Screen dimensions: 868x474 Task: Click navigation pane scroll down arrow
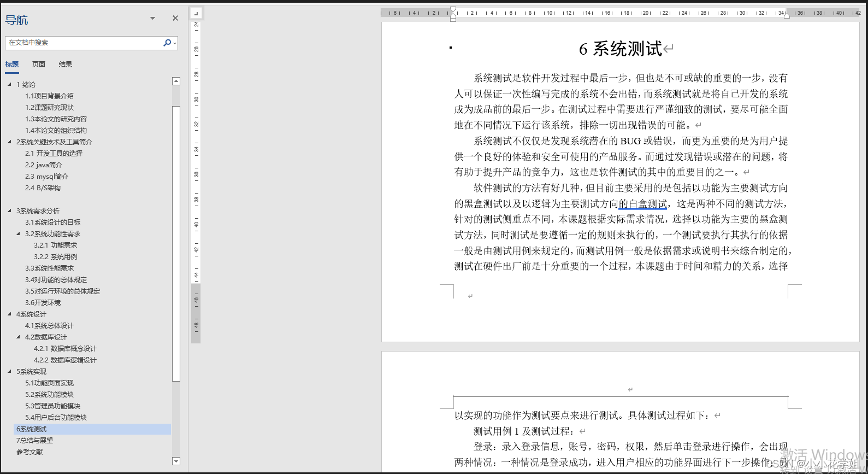click(x=176, y=461)
